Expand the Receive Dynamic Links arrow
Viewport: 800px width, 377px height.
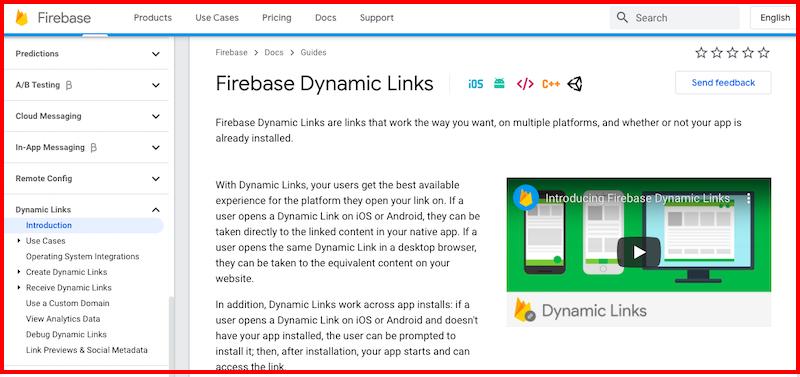click(19, 287)
